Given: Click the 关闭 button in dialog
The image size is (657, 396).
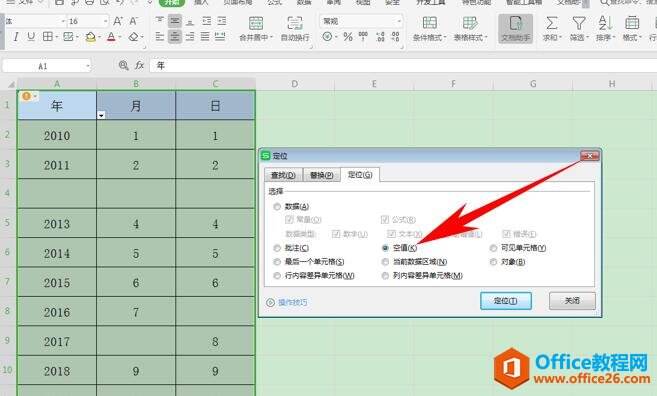Looking at the screenshot, I should [572, 301].
